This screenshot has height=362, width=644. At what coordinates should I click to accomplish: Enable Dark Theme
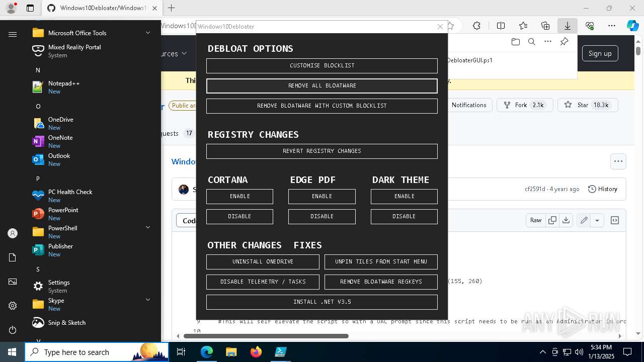[404, 197]
